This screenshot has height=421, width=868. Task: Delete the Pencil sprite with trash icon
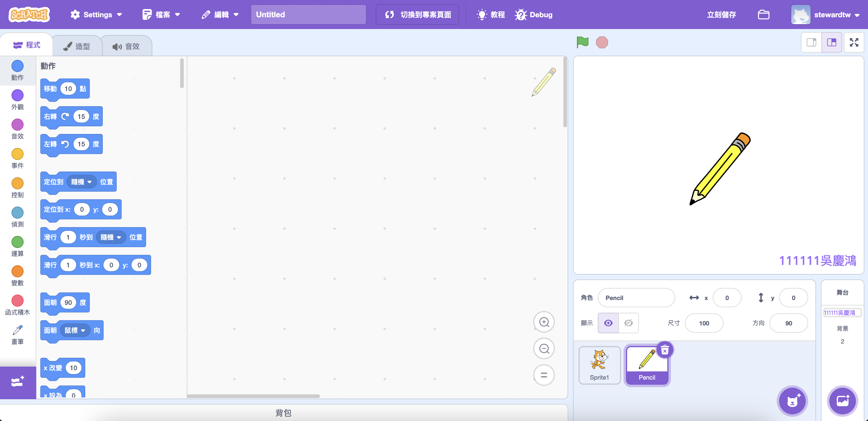coord(665,350)
